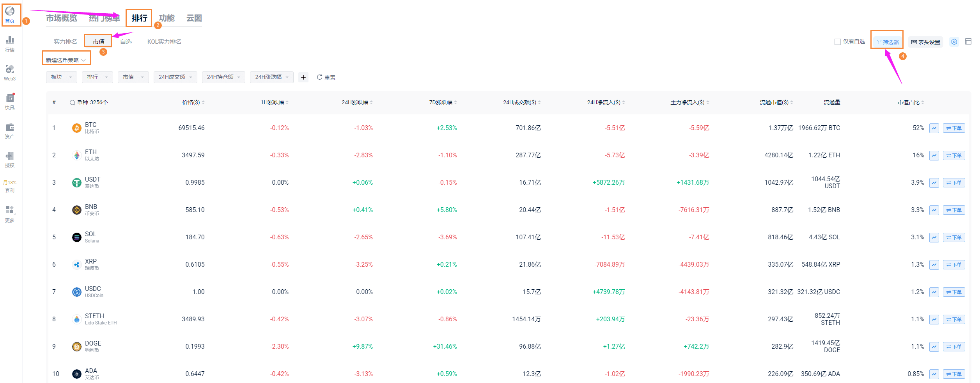Click the BNB 币安币 name cell
The image size is (980, 383).
click(92, 210)
